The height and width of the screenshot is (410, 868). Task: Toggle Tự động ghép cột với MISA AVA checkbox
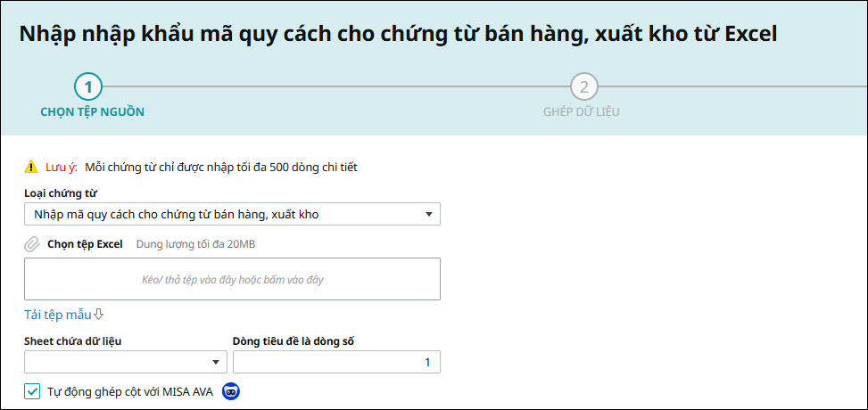pos(33,390)
